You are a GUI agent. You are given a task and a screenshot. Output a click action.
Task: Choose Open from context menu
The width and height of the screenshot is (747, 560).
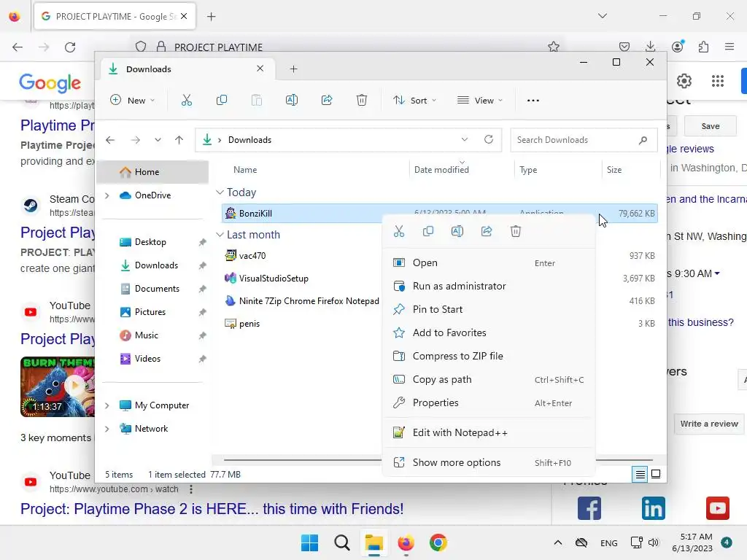point(489,262)
